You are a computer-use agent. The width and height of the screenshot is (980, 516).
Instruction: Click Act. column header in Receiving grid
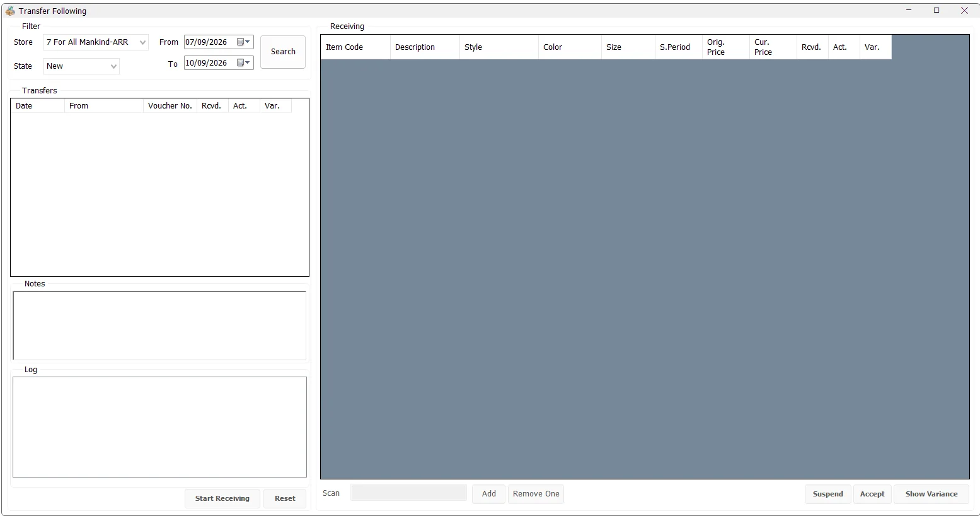[844, 47]
